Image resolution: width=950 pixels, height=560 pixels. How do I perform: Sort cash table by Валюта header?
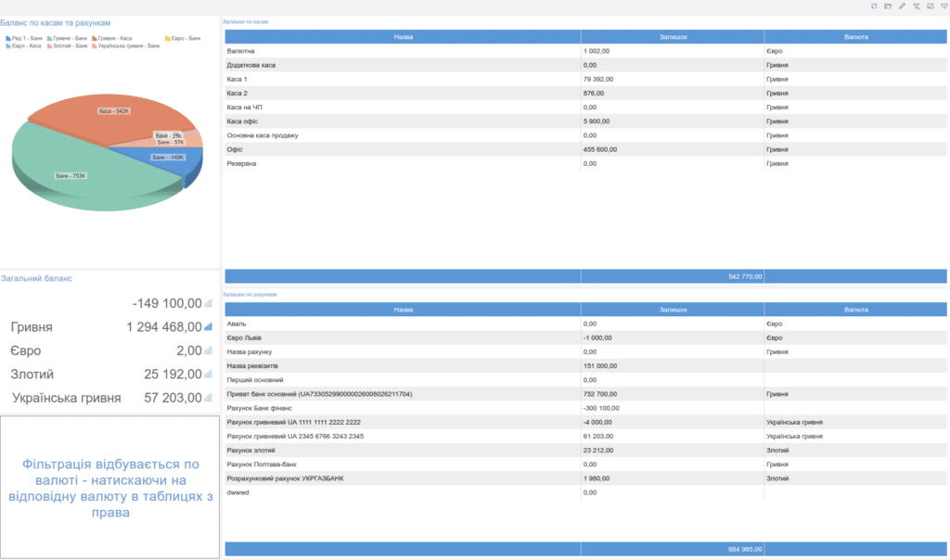click(x=855, y=37)
